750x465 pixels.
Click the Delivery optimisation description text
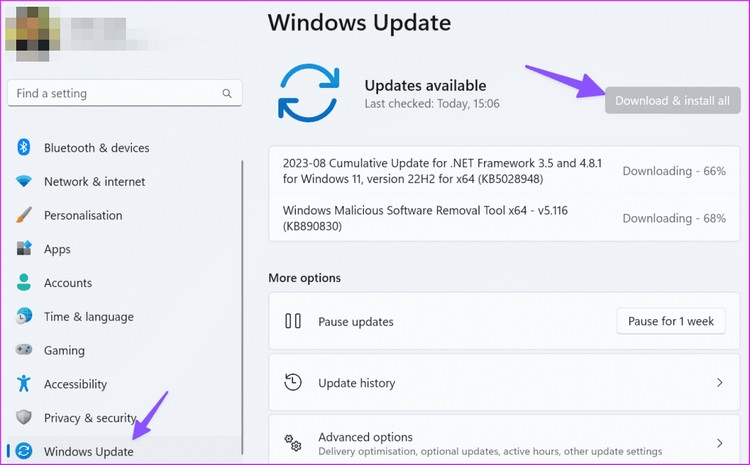point(490,451)
